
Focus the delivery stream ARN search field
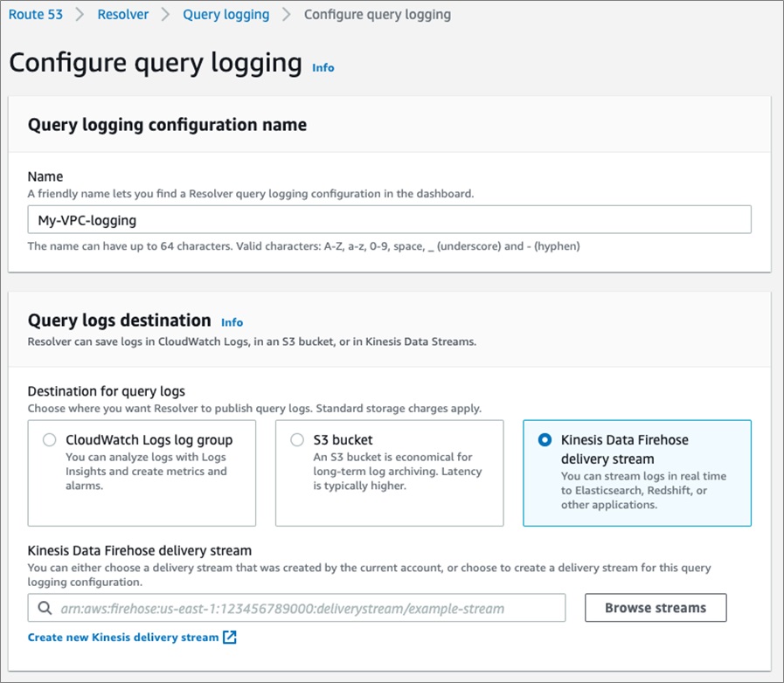tap(296, 608)
